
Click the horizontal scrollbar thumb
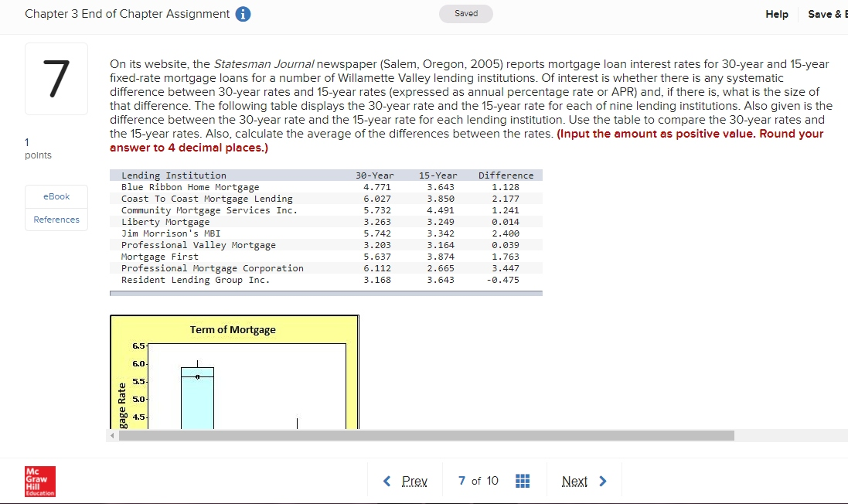(426, 435)
